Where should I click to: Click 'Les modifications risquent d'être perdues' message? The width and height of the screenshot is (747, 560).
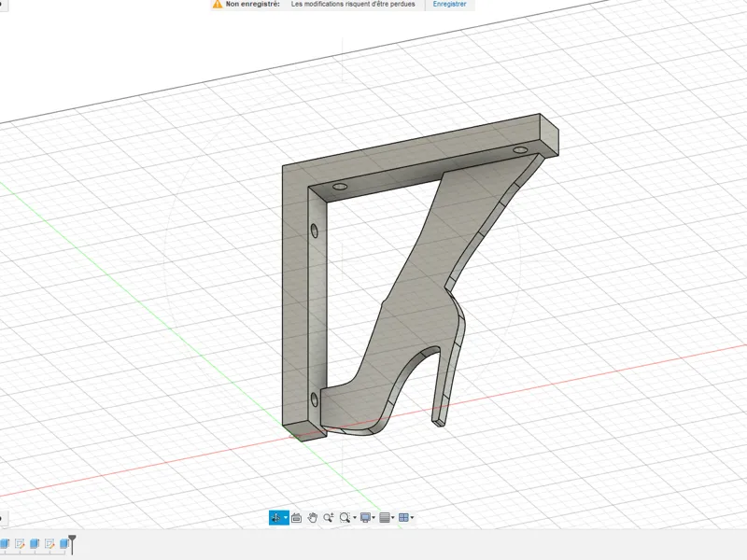pos(353,4)
